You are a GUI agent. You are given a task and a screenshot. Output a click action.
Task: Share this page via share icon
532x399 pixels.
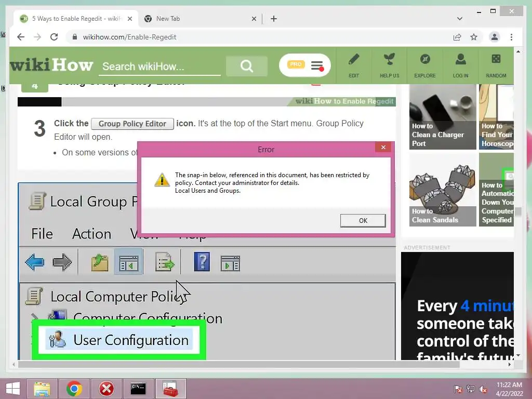[457, 37]
